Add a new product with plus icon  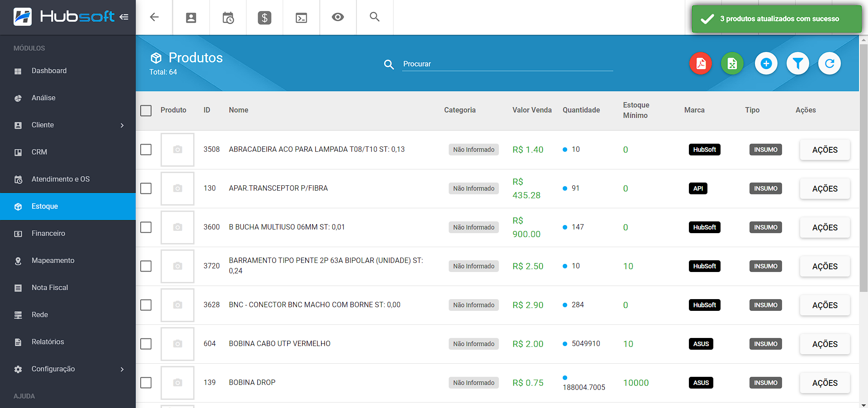(x=766, y=64)
